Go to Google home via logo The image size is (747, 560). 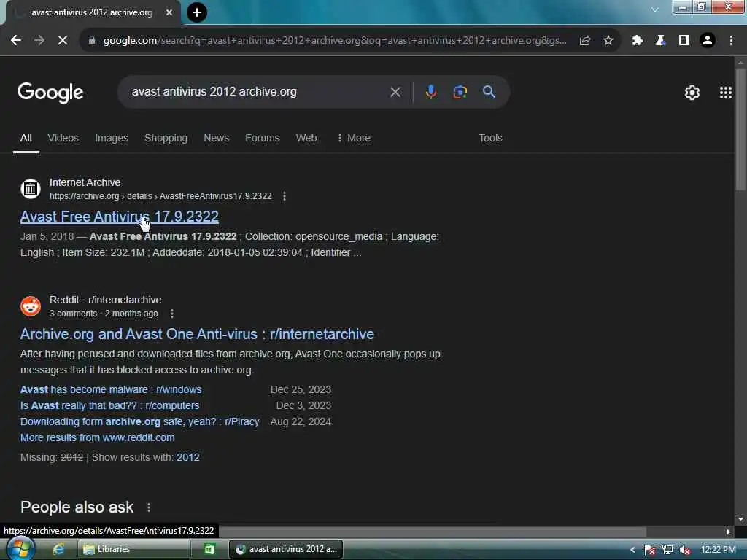point(50,93)
